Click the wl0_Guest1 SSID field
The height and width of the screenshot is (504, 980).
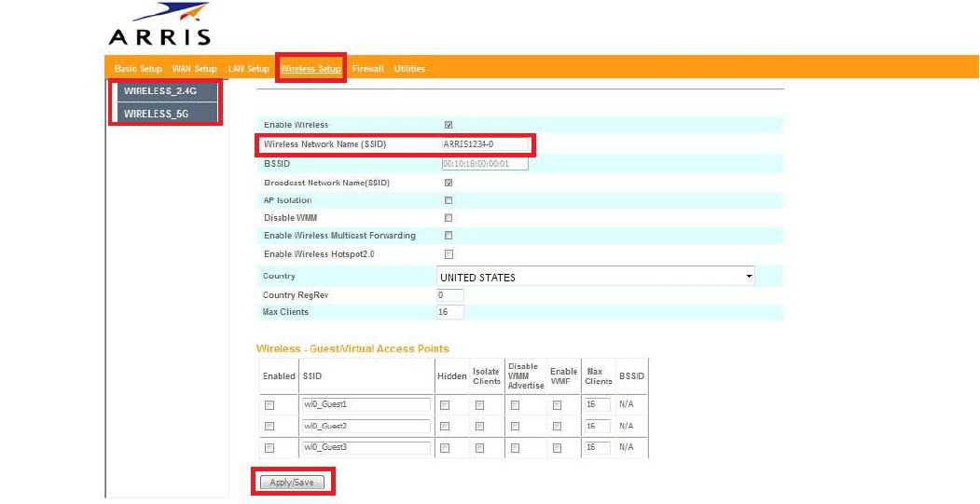(366, 404)
